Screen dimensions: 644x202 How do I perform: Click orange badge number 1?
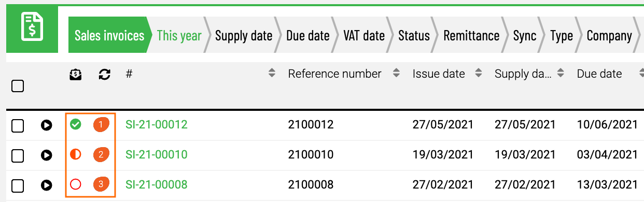pyautogui.click(x=101, y=124)
